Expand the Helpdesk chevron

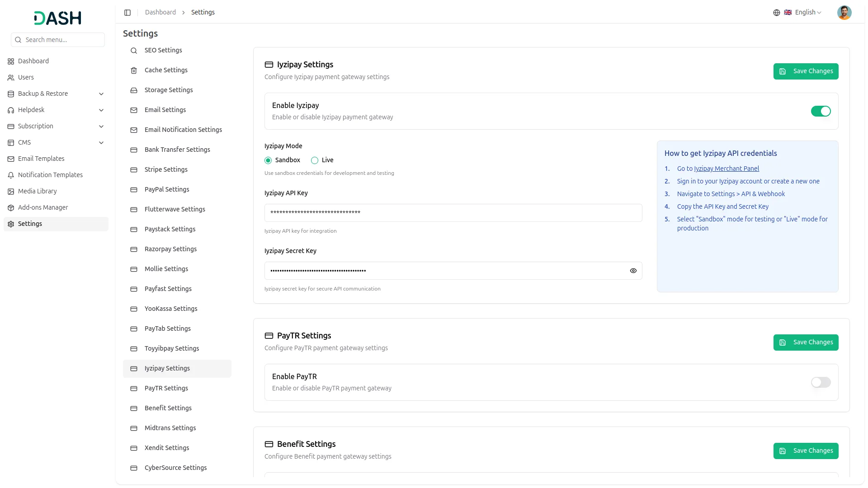tap(101, 110)
